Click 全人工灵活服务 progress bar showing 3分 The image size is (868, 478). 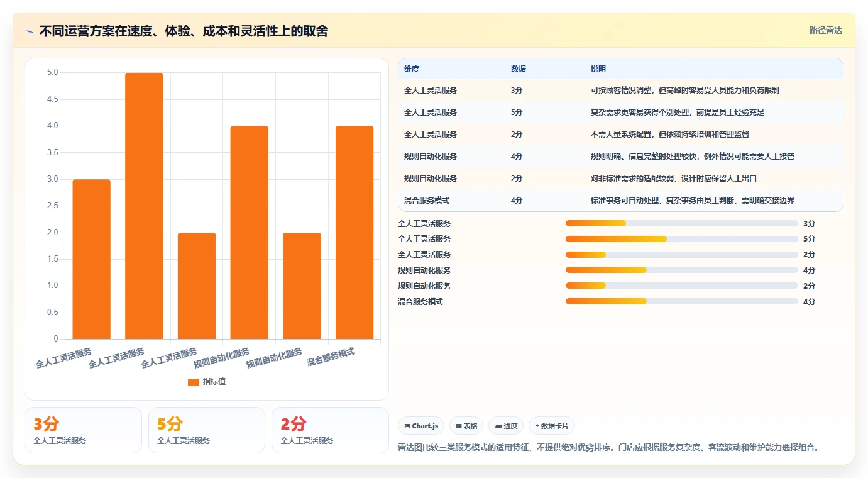coord(682,223)
